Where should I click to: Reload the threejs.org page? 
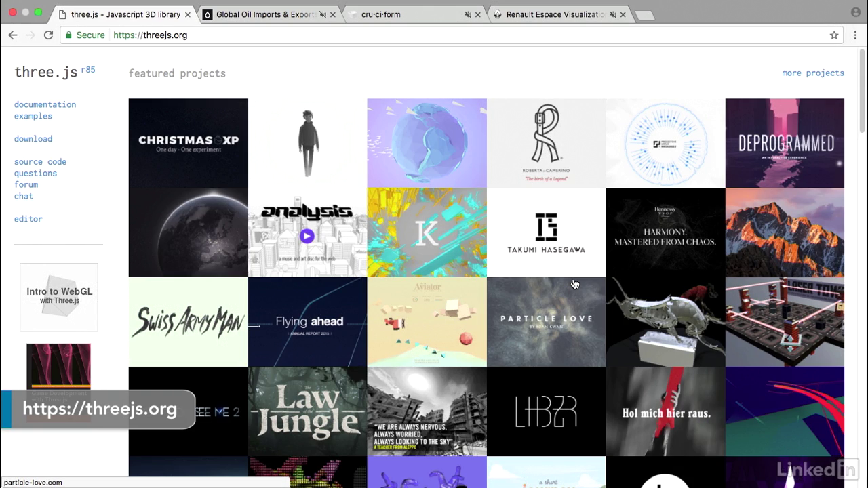[48, 35]
